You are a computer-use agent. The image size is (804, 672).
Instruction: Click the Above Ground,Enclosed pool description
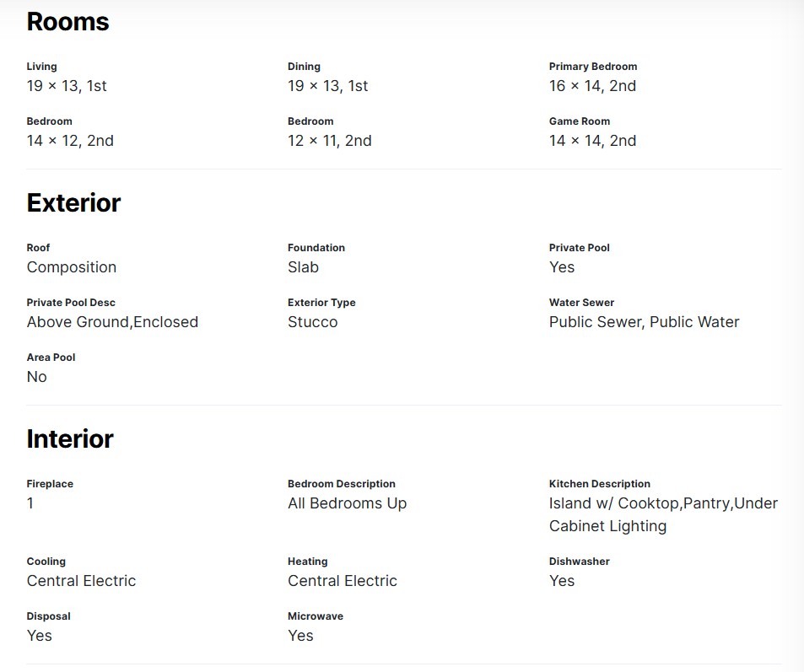coord(112,322)
